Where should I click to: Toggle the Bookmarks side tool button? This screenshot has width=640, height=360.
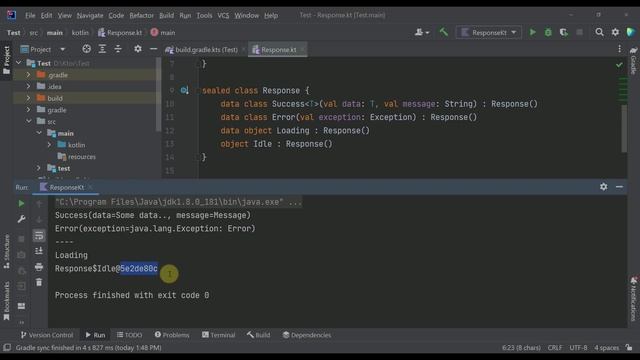(7, 301)
